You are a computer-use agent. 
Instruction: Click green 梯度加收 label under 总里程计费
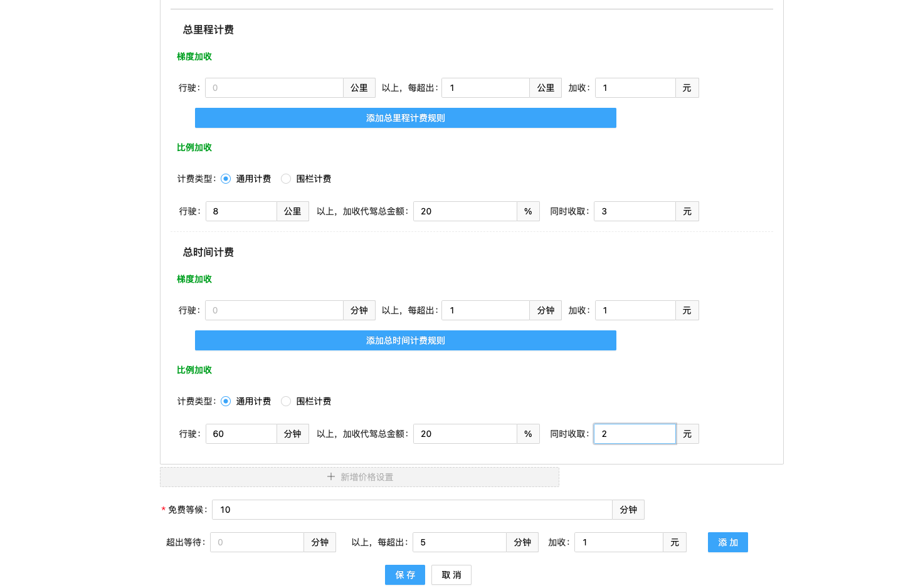[x=194, y=56]
